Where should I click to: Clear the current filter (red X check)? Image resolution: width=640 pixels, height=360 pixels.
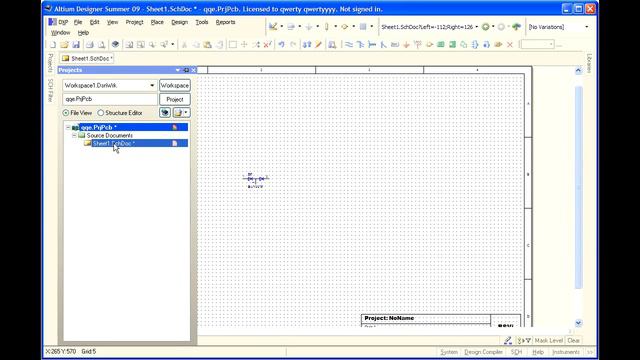tap(267, 44)
